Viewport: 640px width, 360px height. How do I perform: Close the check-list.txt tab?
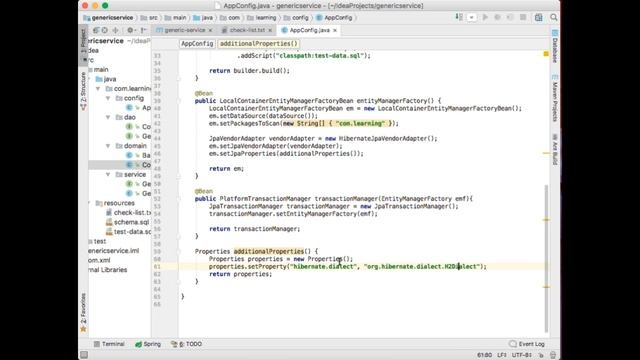coord(270,30)
